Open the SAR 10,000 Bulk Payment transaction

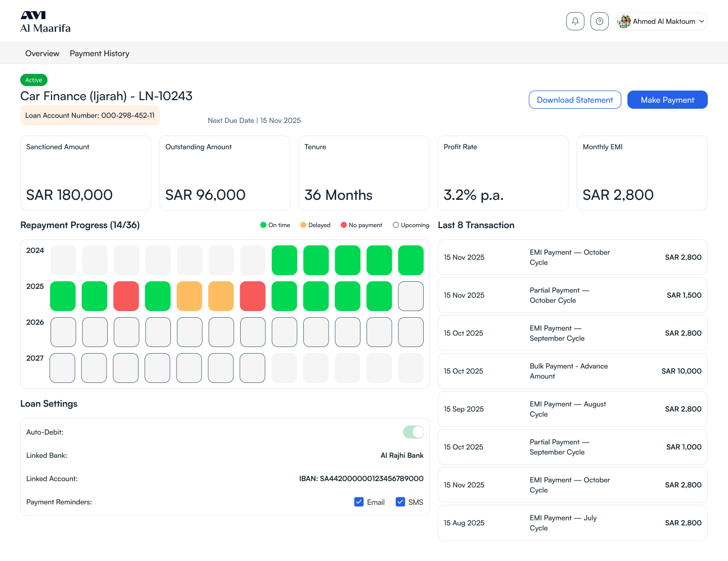pos(572,371)
